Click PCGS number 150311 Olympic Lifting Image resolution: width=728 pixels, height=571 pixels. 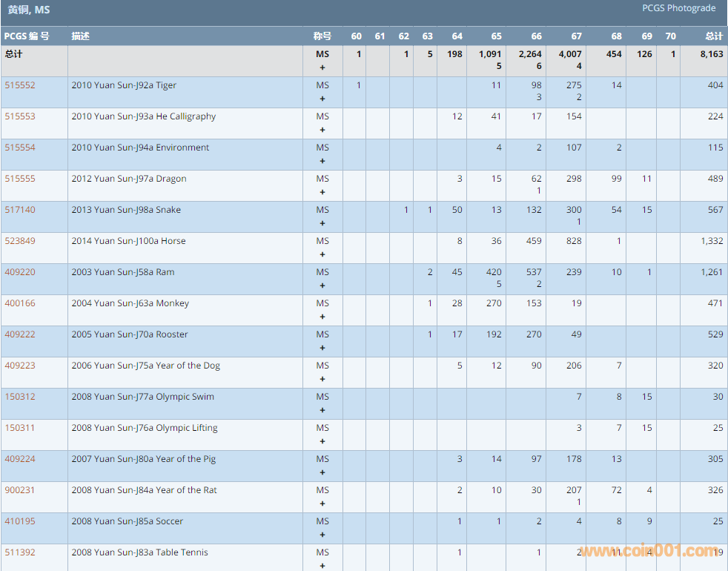(x=20, y=428)
